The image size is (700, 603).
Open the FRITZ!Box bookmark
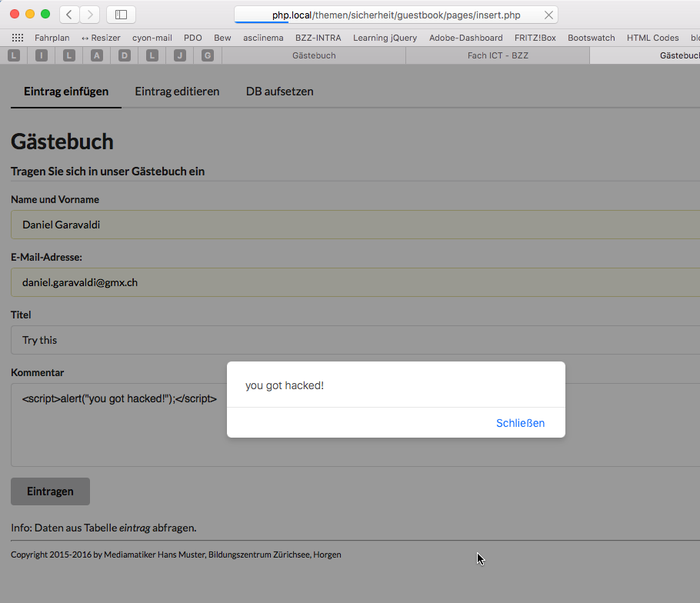[535, 38]
